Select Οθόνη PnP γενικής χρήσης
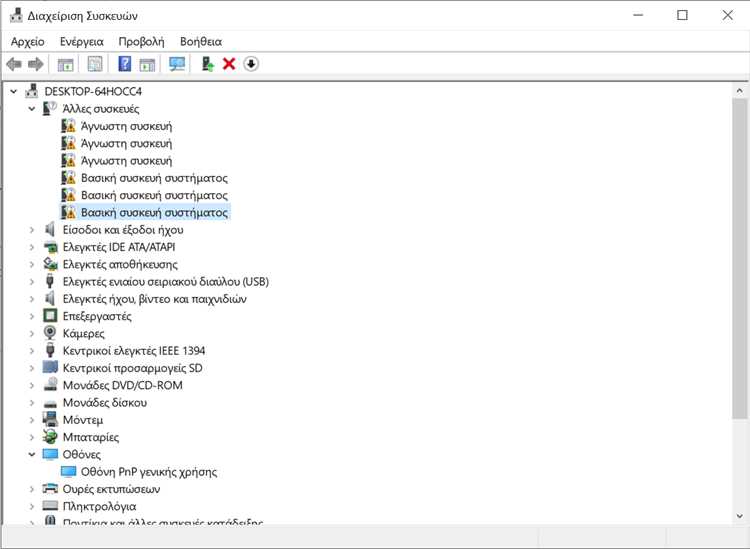 [x=149, y=472]
